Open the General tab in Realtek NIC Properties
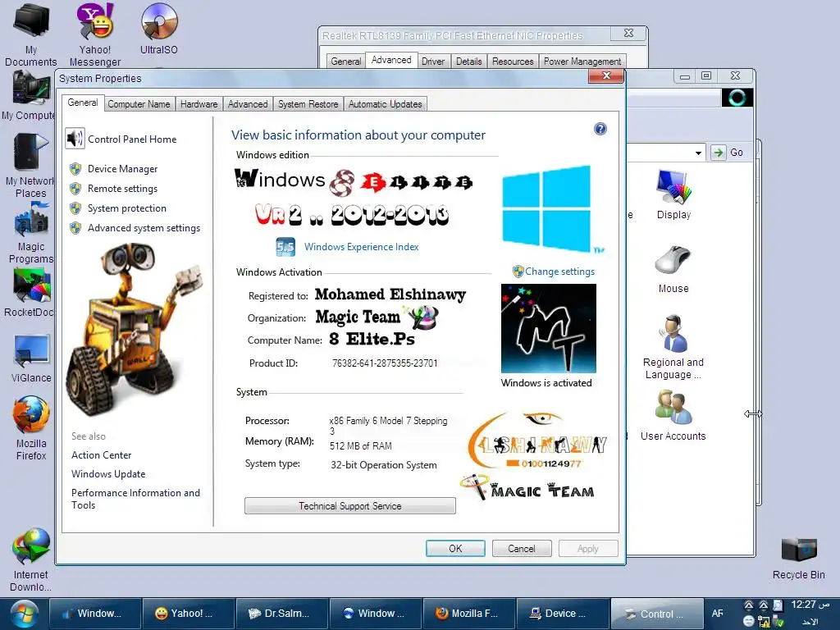The image size is (840, 630). (345, 61)
